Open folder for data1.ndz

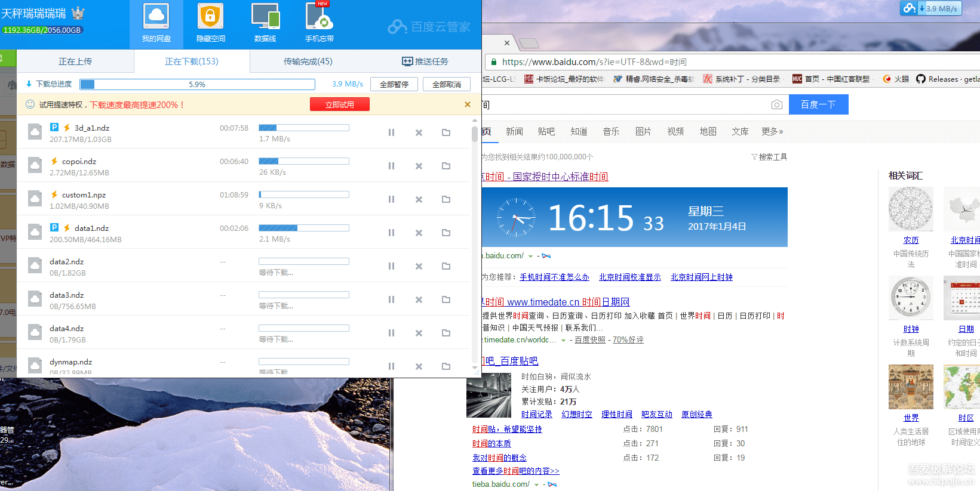point(446,233)
